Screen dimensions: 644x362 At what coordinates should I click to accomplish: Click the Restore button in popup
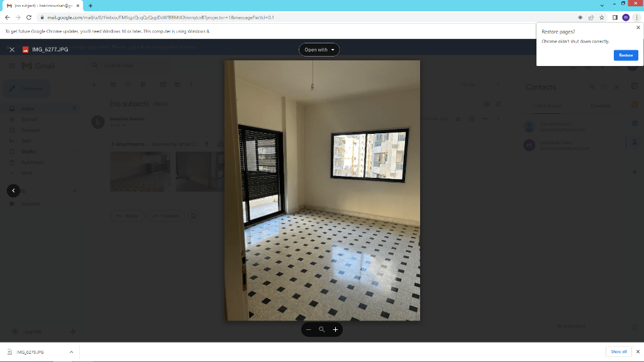point(625,55)
